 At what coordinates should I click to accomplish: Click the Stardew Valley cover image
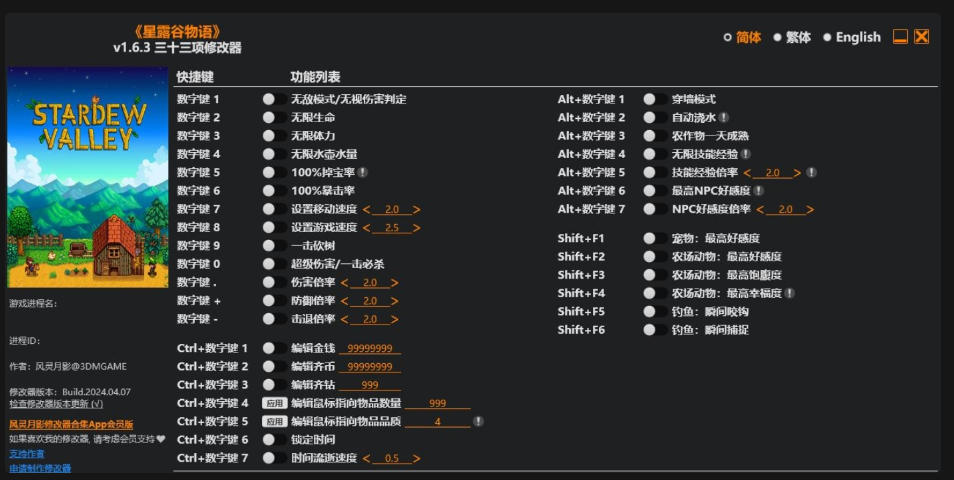pos(88,177)
